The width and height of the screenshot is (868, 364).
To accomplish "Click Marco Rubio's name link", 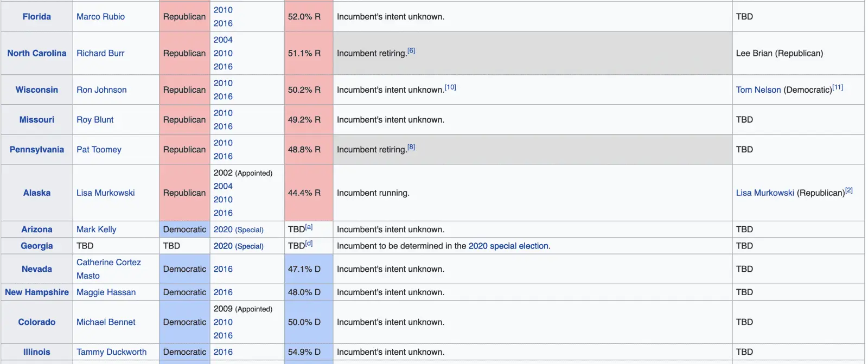I will coord(100,17).
